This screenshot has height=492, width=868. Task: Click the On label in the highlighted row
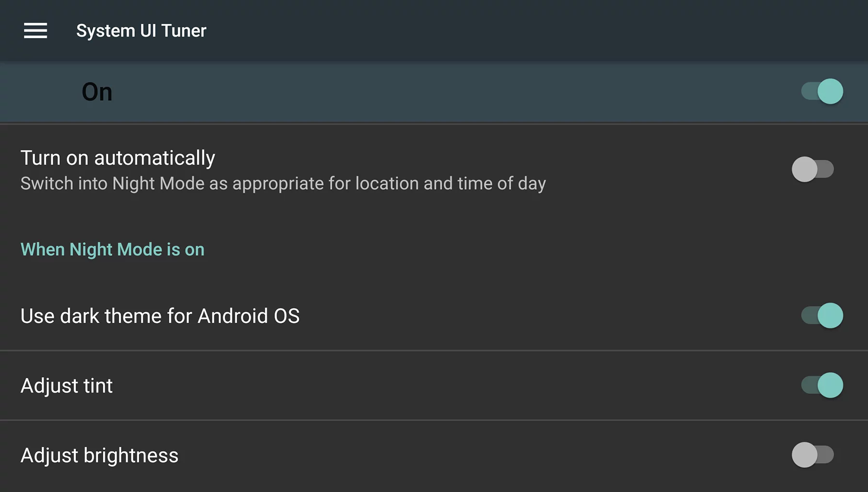click(97, 92)
